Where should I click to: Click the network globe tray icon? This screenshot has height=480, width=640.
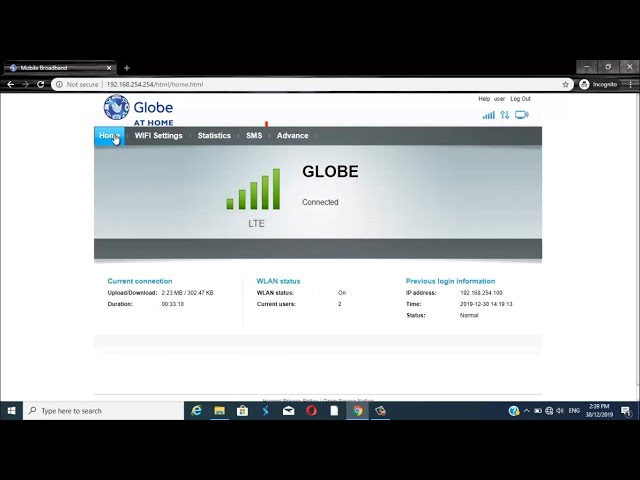(x=549, y=411)
